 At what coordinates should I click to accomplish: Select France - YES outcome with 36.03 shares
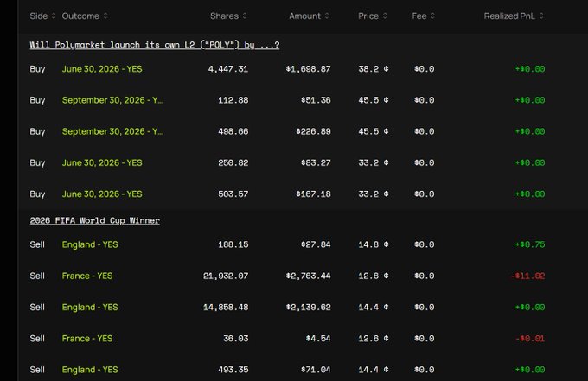[87, 339]
